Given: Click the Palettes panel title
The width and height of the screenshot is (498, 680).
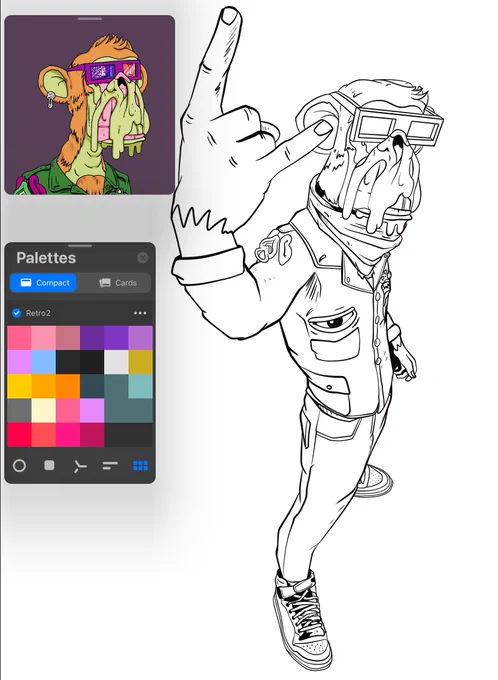Looking at the screenshot, I should tap(46, 258).
